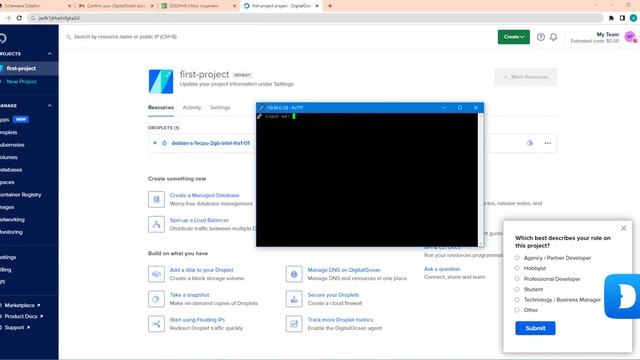This screenshot has width=640, height=360.
Task: Click the Take a snapshot icon
Action: 156,299
